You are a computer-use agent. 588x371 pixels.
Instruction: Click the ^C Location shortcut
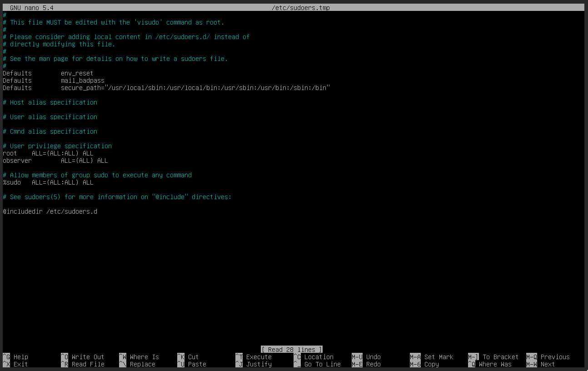point(314,357)
